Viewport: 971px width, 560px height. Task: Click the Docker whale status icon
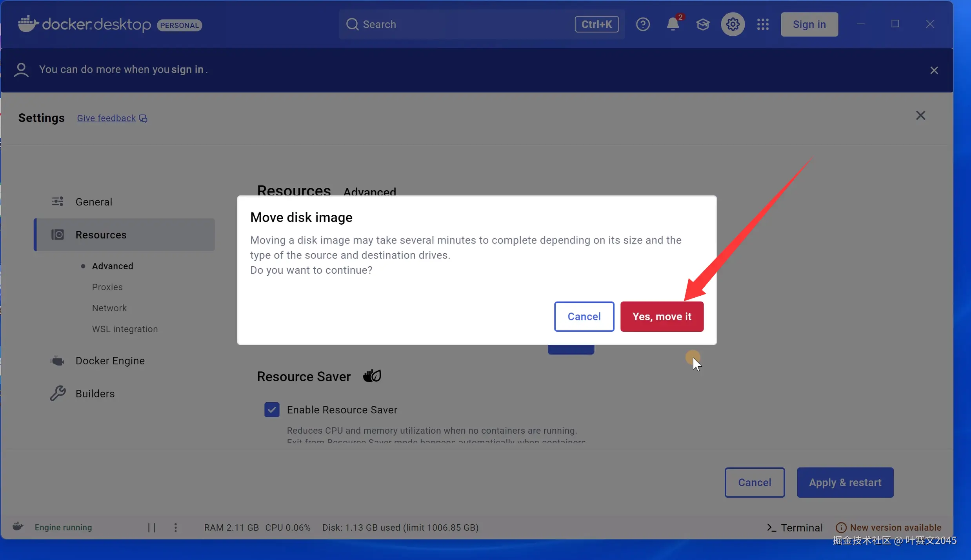point(18,527)
